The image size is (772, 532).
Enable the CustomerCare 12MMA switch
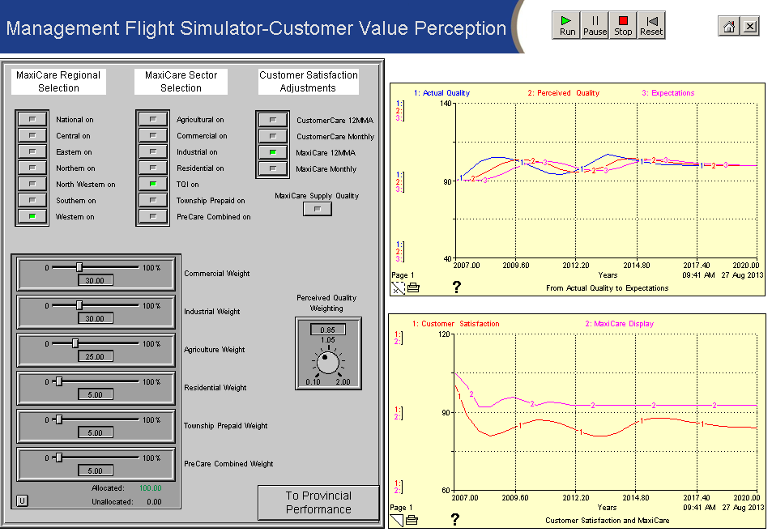click(x=272, y=120)
